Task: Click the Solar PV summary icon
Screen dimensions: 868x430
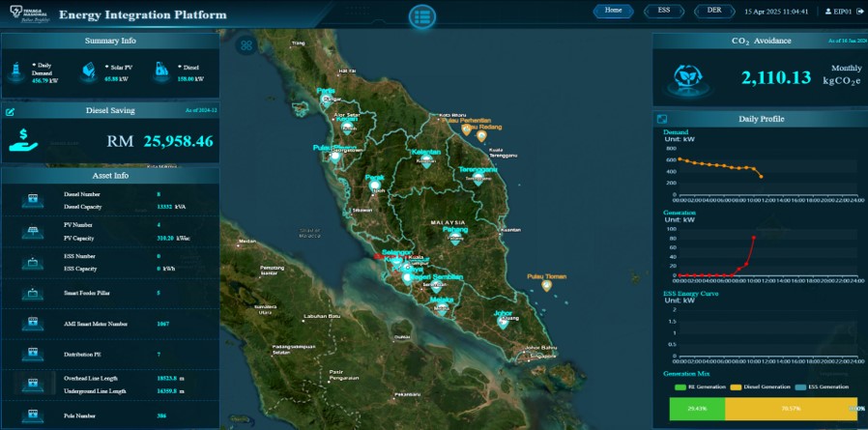Action: pos(89,72)
